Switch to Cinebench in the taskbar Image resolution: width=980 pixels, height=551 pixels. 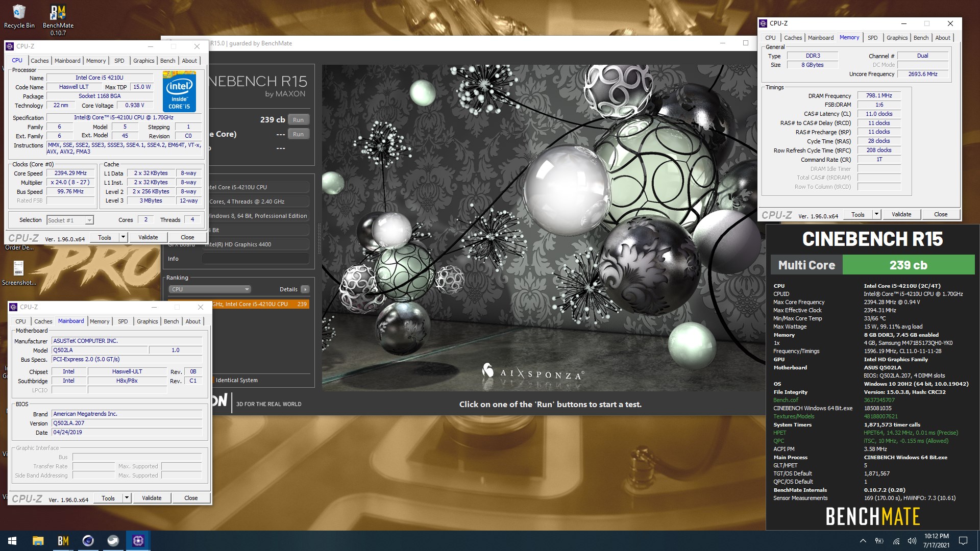coord(88,541)
